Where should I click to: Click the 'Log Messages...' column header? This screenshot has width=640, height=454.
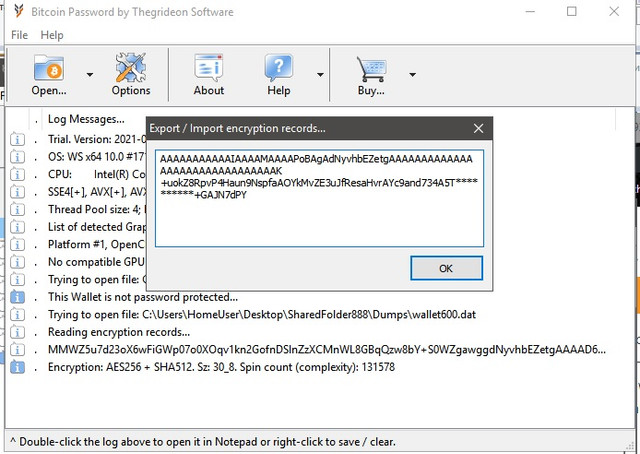[86, 119]
